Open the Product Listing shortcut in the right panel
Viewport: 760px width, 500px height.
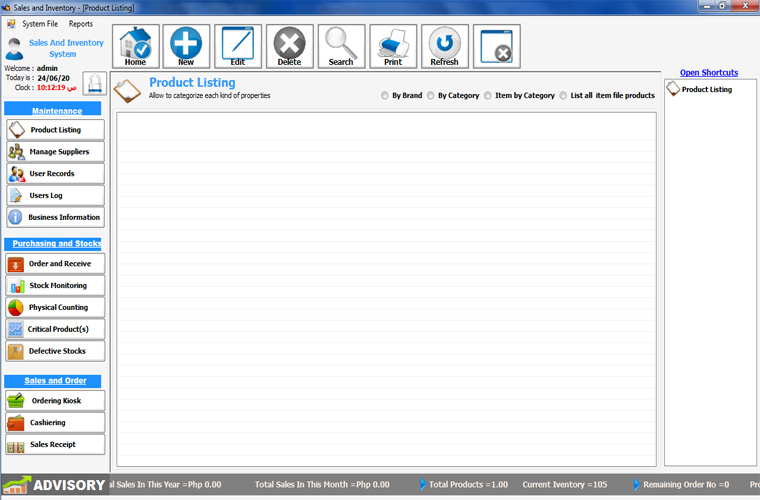pos(699,89)
